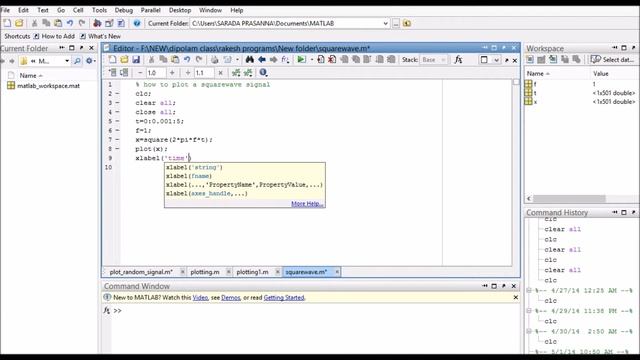Click the How to Add shortcut

point(54,36)
